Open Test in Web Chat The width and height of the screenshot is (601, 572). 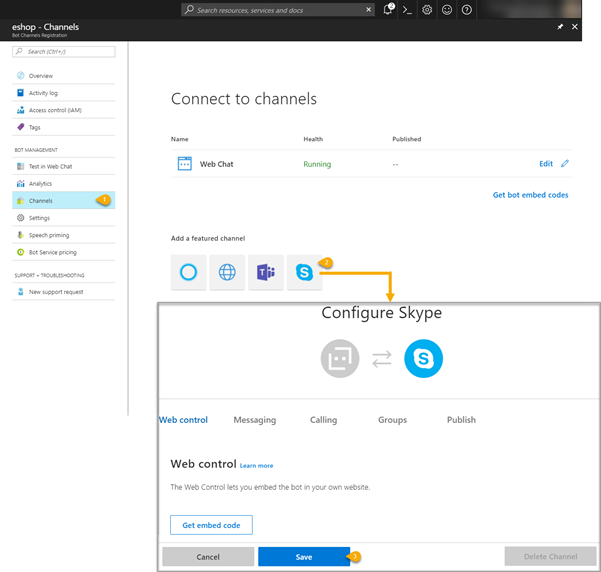point(64,166)
